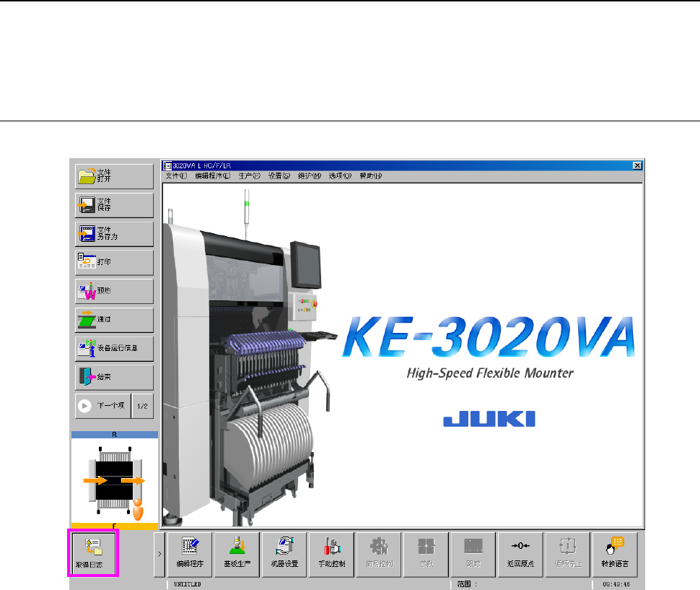The image size is (700, 590).
Task: Click the 结束 exit button
Action: 114,378
